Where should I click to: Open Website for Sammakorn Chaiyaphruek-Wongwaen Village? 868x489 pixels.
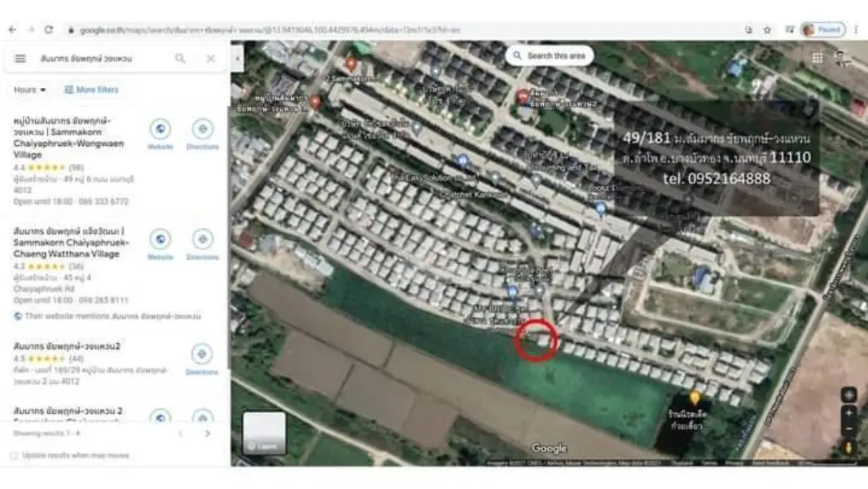160,134
